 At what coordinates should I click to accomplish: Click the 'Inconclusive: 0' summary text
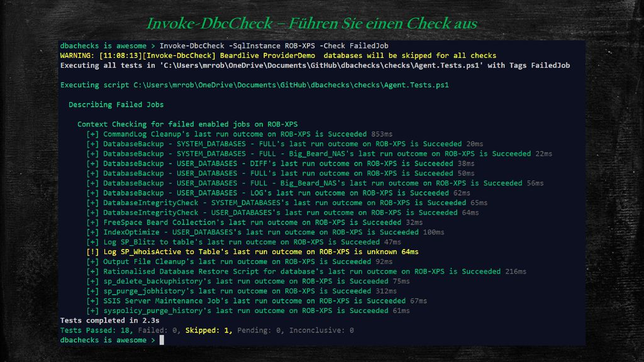(x=321, y=331)
